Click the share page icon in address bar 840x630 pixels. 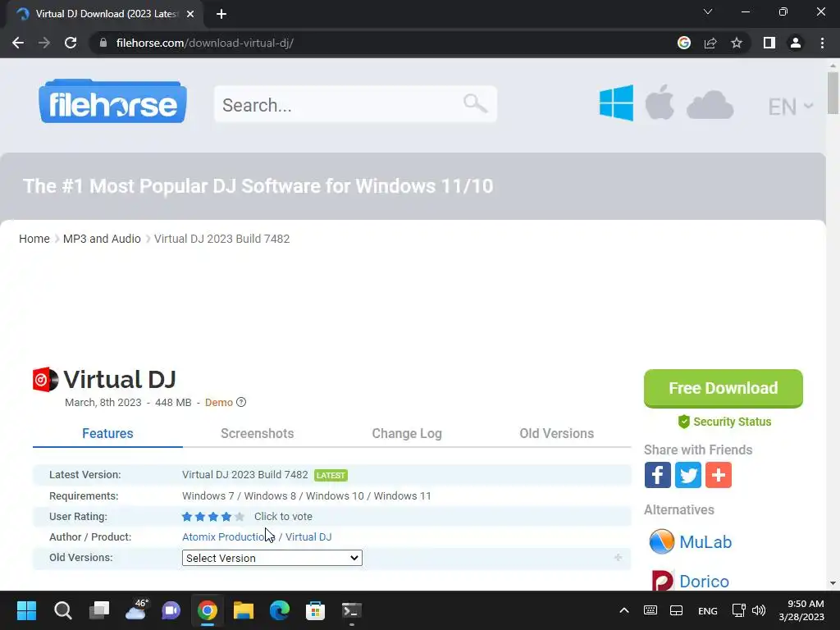click(x=710, y=43)
